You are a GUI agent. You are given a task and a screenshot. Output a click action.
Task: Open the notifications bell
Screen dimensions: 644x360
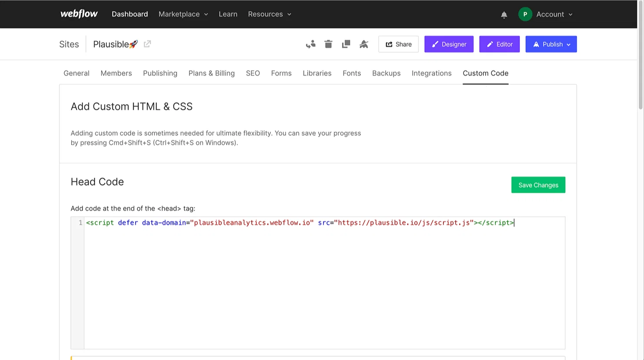[x=504, y=15]
